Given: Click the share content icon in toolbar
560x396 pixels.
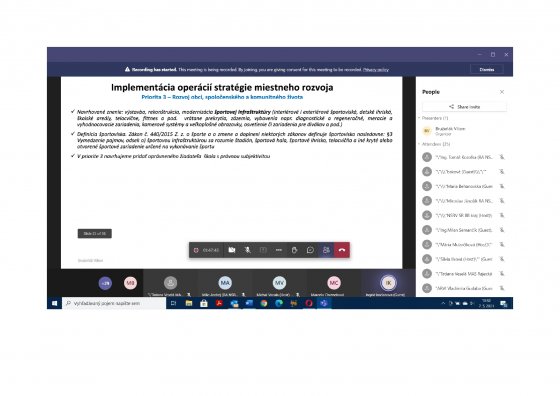Looking at the screenshot, I should click(263, 250).
